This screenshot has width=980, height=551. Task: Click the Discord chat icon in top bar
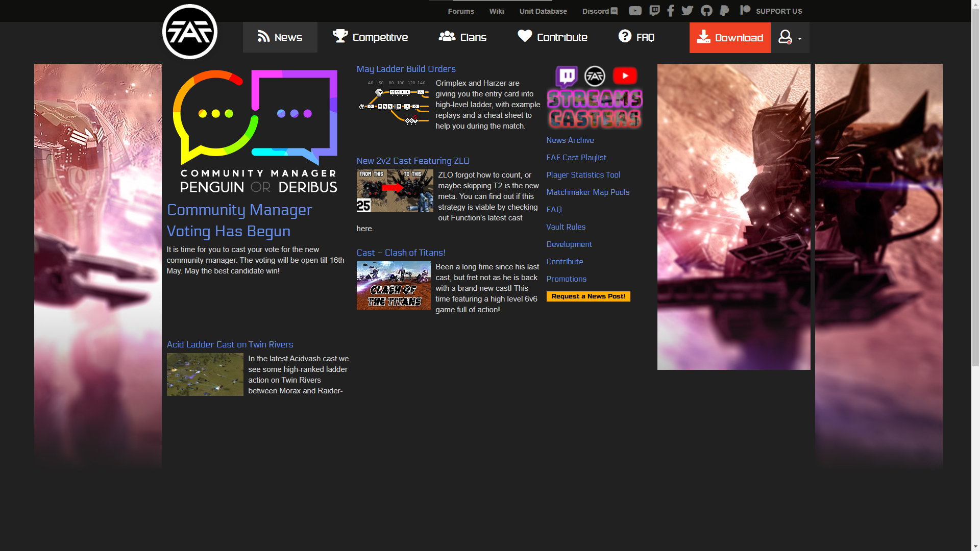(x=614, y=11)
